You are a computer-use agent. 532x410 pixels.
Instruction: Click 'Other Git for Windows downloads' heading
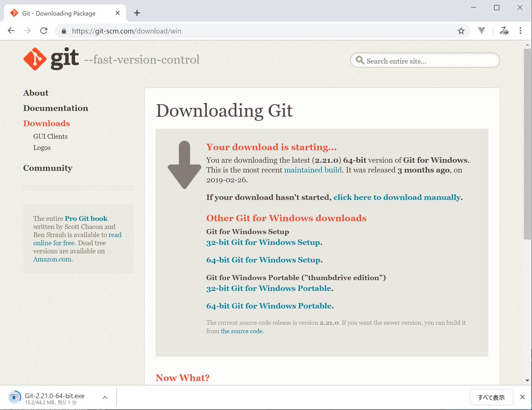click(x=286, y=218)
